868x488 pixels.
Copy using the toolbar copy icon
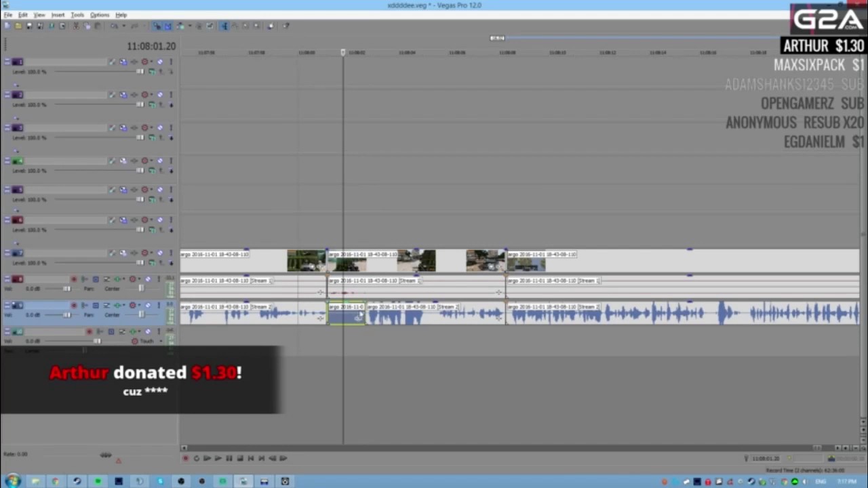87,26
